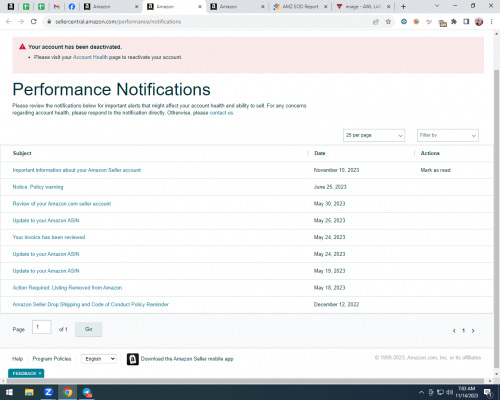Click Mark as read for November 10 notification
Viewport: 500px width, 400px height.
(435, 170)
